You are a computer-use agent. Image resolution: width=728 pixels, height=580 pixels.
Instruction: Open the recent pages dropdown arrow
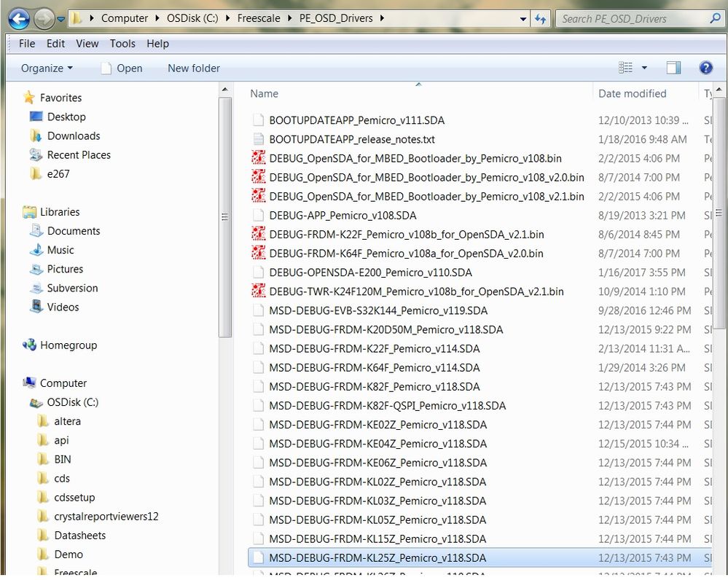click(60, 20)
